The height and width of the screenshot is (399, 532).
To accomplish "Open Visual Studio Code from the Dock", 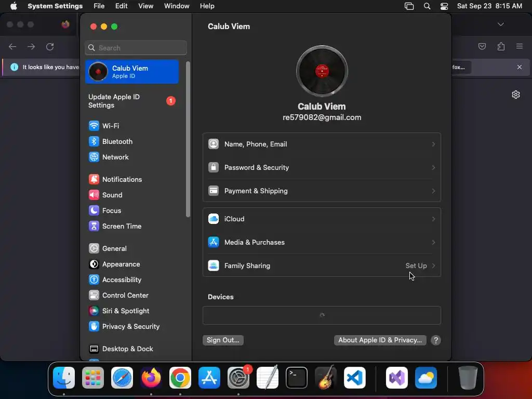I will [x=354, y=378].
